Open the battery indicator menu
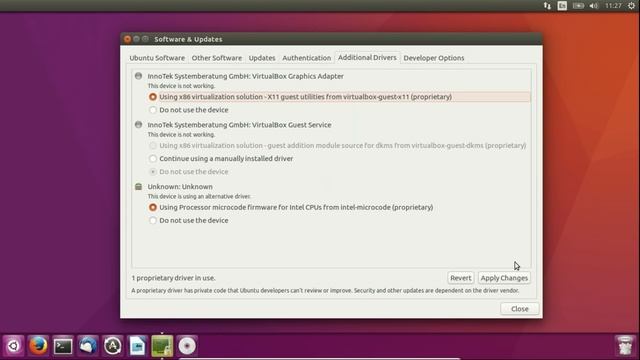The width and height of the screenshot is (640, 360). pos(578,6)
